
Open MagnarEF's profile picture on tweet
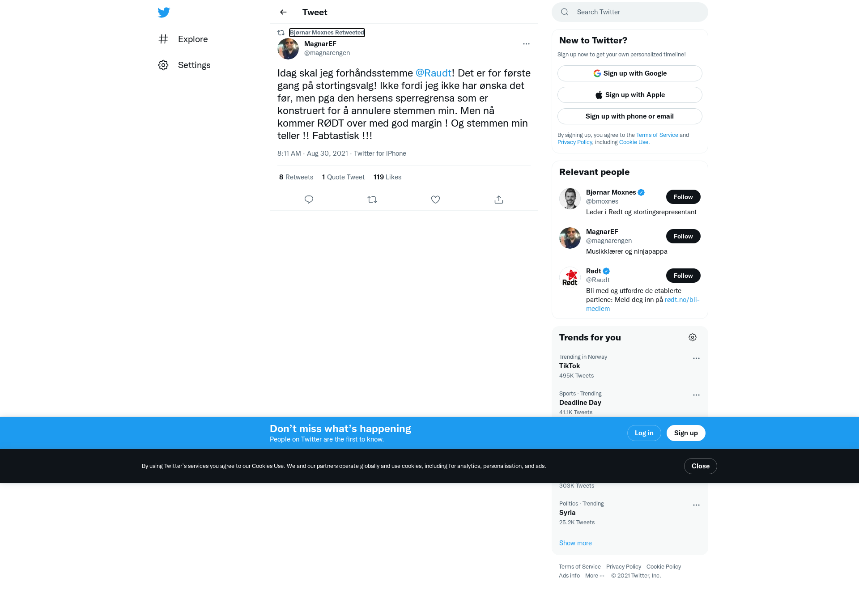288,49
